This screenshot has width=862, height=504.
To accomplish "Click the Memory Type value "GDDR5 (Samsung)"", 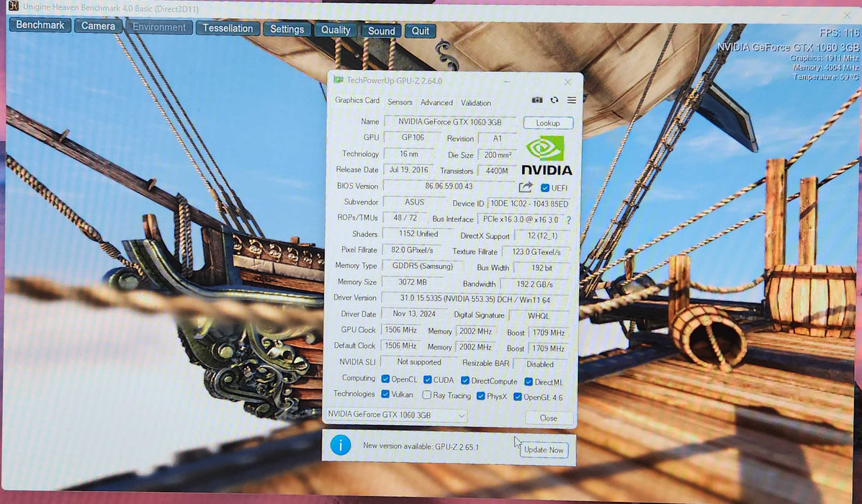I will 422,266.
